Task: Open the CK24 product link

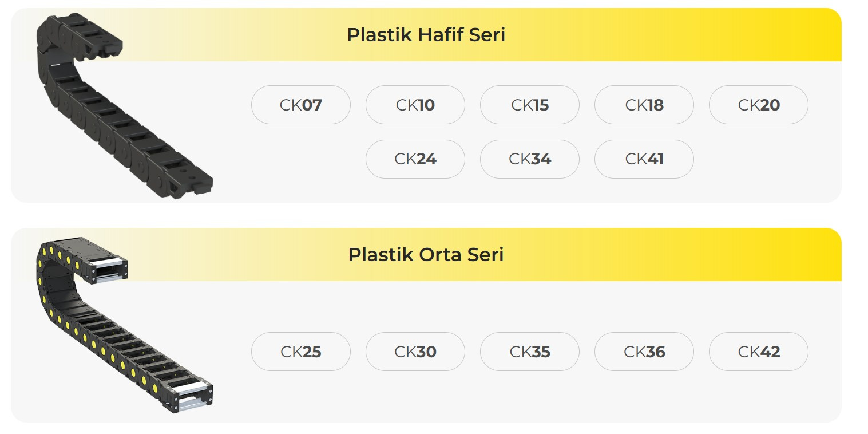Action: [415, 159]
